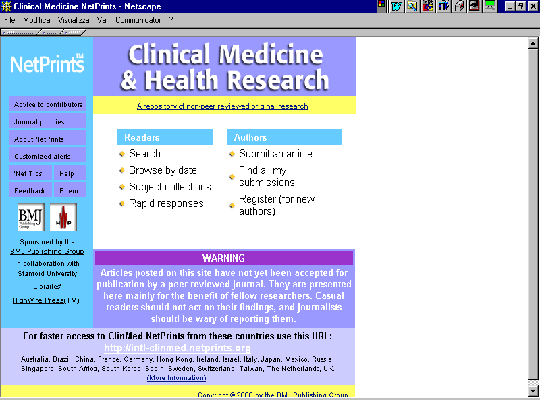The width and height of the screenshot is (540, 400).
Task: Open the Visualizza menu
Action: 73,20
